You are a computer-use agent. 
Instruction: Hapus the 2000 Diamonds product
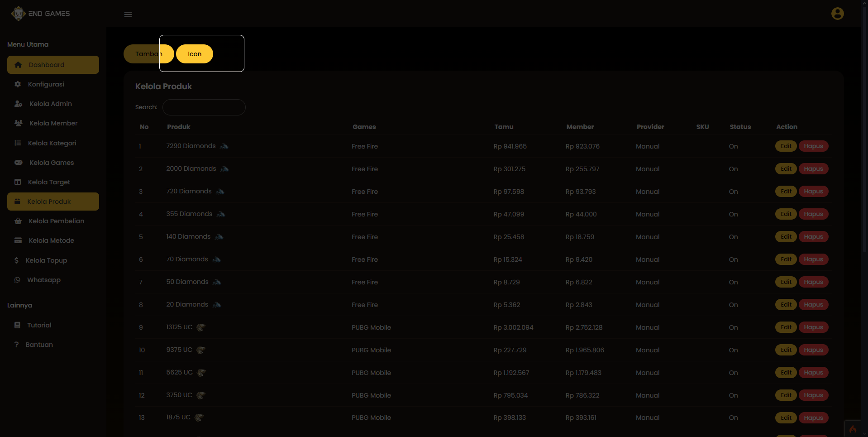(x=813, y=169)
